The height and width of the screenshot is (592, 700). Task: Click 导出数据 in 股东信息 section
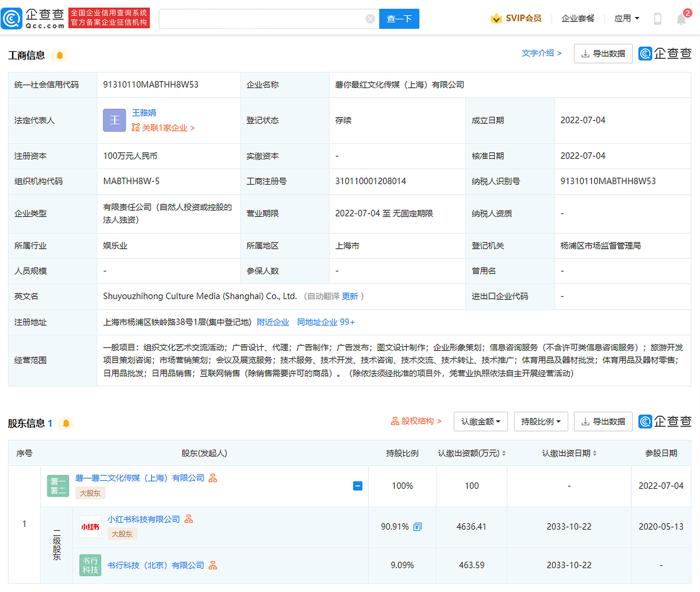click(603, 421)
